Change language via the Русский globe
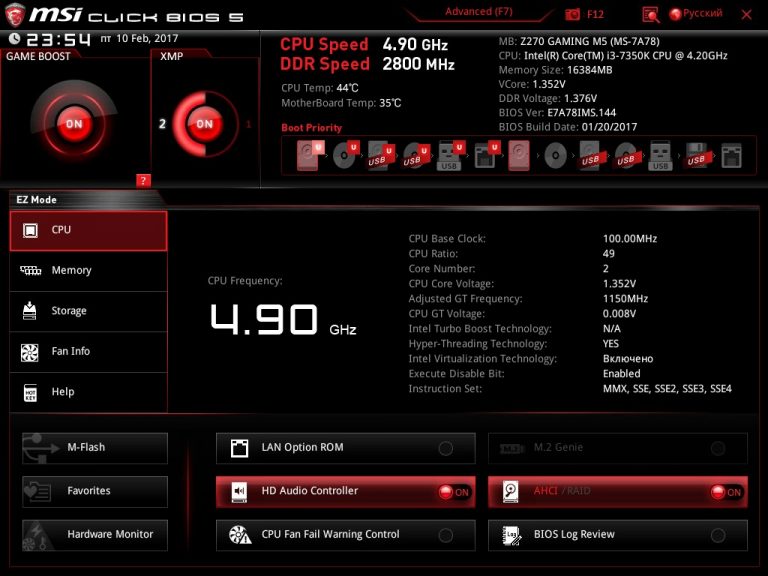 pyautogui.click(x=696, y=14)
